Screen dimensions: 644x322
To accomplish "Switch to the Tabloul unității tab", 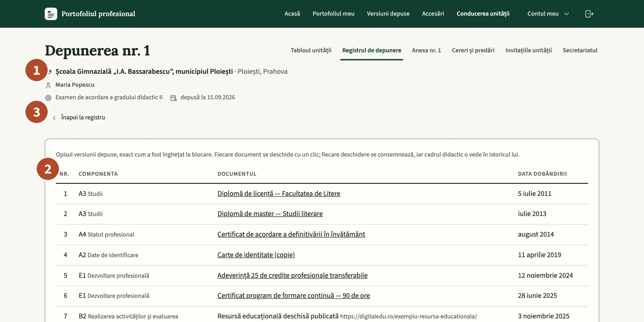I will tap(311, 50).
